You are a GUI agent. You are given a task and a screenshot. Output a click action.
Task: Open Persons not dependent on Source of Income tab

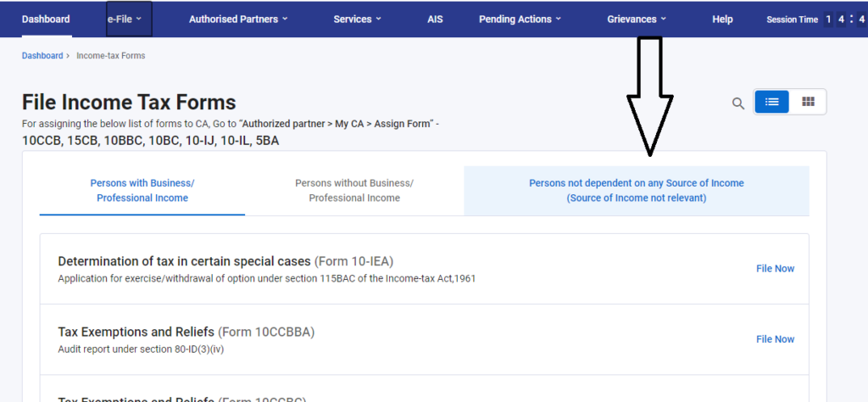636,191
